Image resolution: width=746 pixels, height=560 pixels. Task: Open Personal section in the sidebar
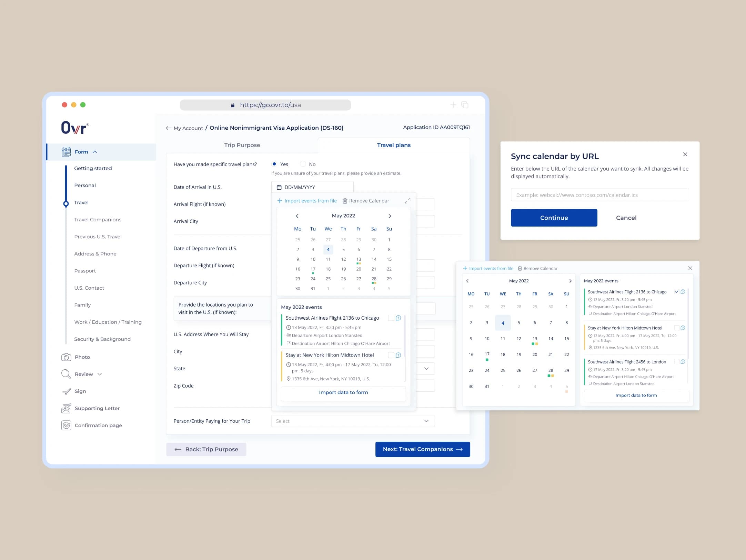[x=85, y=186]
